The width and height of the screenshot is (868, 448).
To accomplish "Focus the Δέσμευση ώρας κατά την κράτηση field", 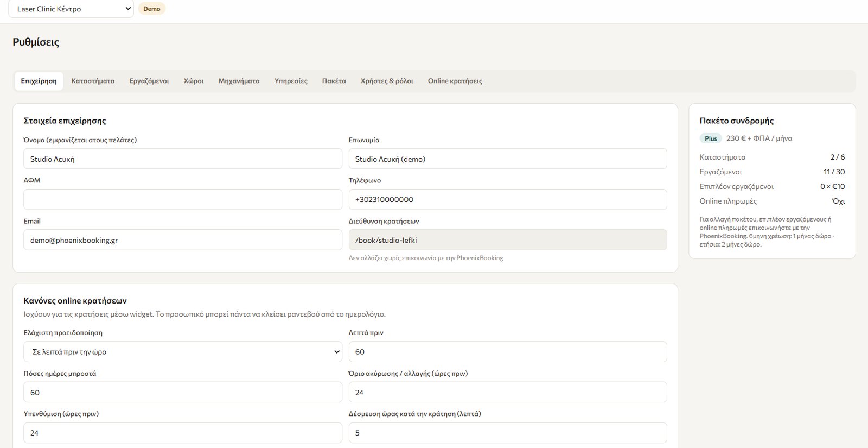I will pos(508,433).
